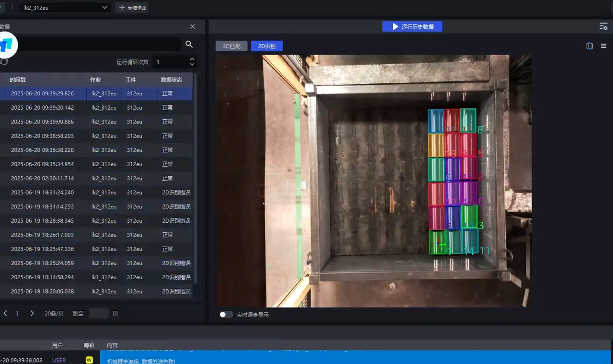Screen dimensions: 613x364
Task: Switch to the 3D匹配 tab
Action: (231, 46)
